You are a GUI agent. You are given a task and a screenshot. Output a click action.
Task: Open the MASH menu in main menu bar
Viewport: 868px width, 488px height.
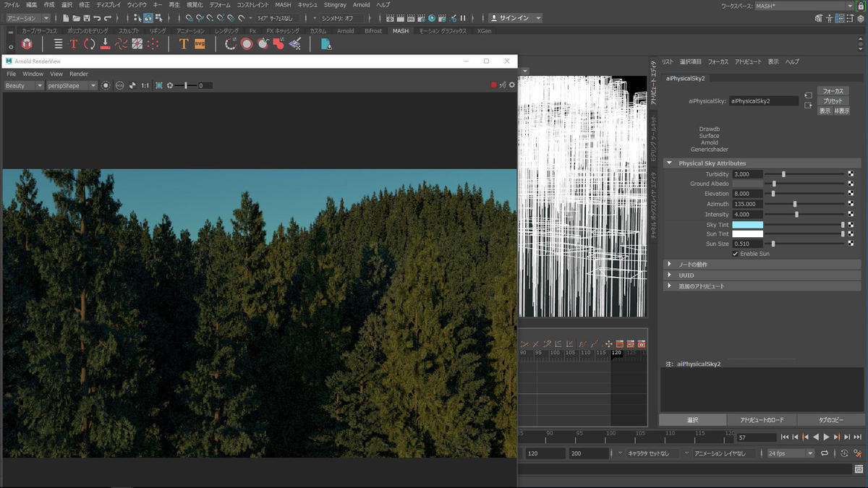coord(283,5)
